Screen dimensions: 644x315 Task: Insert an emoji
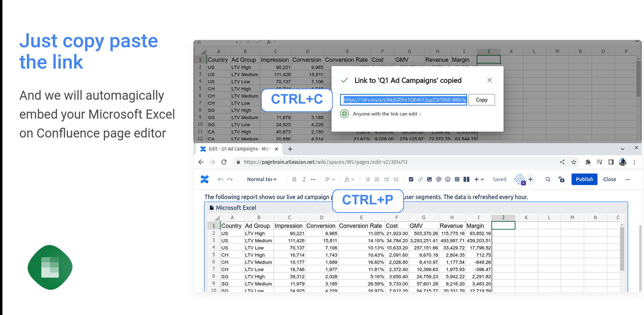pos(448,179)
